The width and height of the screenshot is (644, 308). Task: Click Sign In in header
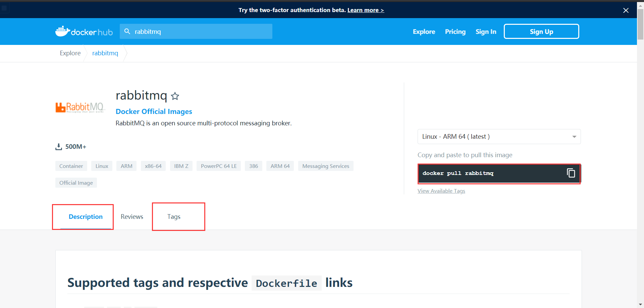pyautogui.click(x=486, y=32)
